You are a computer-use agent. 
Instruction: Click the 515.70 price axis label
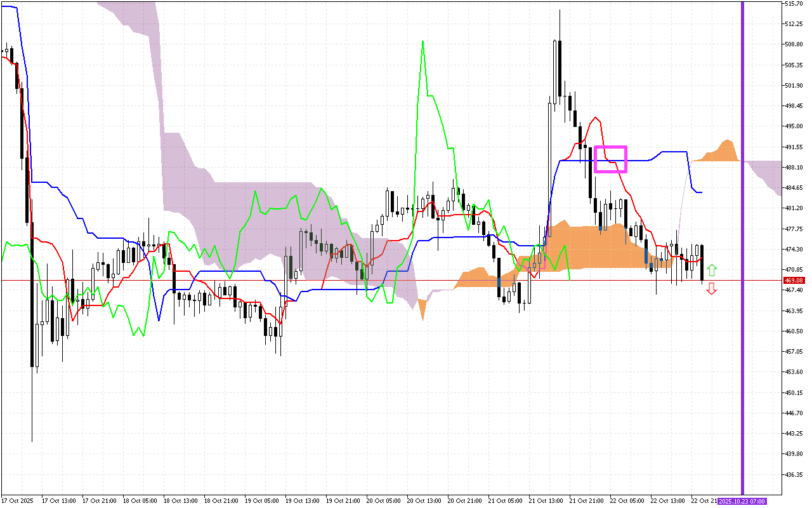pyautogui.click(x=794, y=4)
